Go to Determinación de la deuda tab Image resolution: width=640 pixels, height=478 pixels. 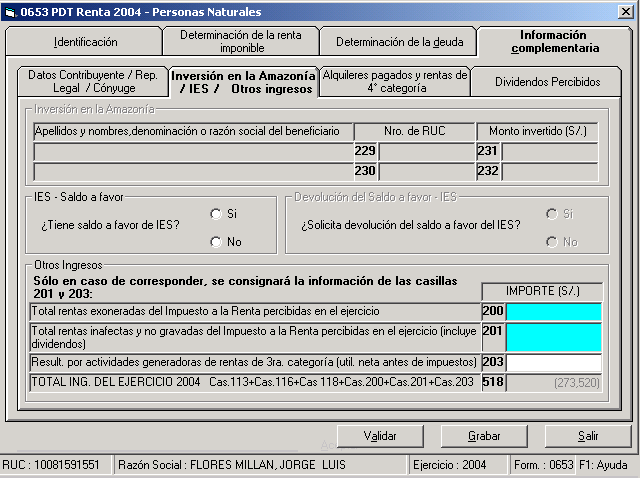click(399, 42)
